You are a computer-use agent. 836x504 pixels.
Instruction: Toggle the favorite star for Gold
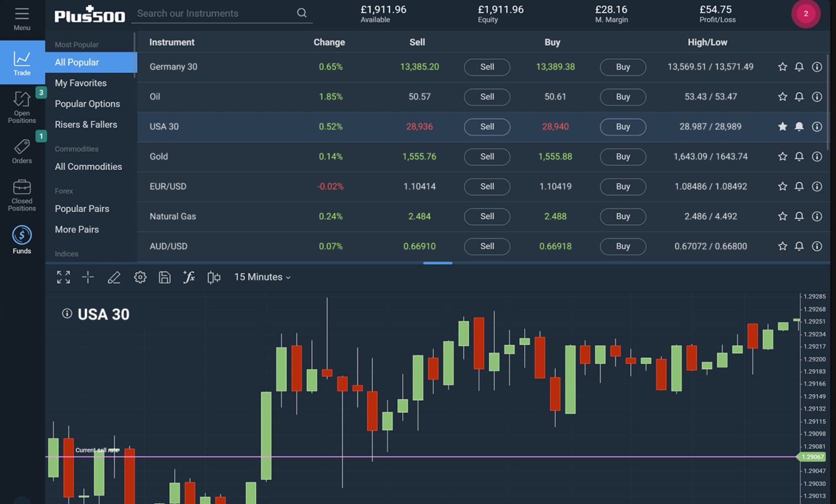783,156
